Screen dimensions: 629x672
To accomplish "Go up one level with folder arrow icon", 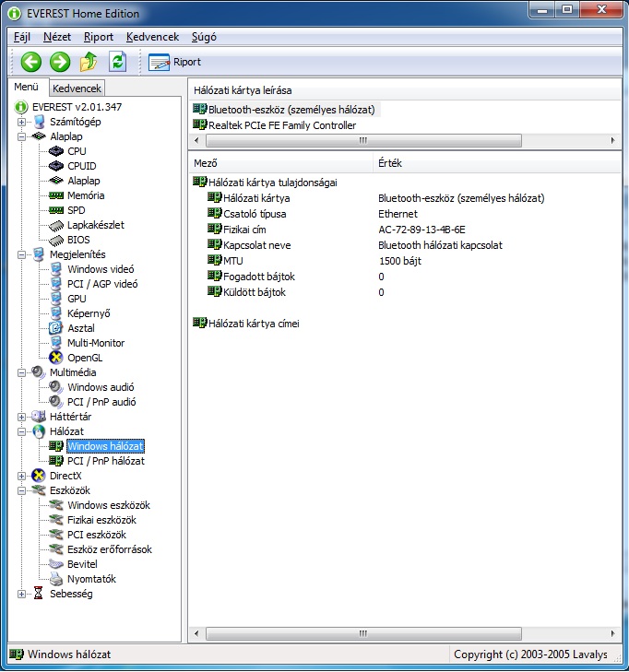I will click(x=89, y=62).
